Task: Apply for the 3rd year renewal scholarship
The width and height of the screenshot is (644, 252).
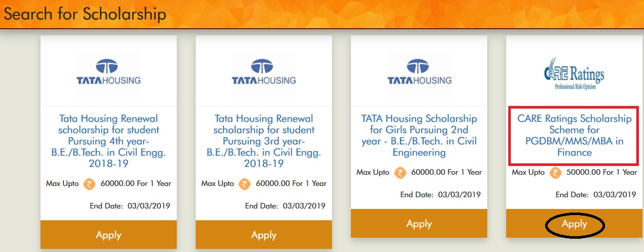Action: 264,235
